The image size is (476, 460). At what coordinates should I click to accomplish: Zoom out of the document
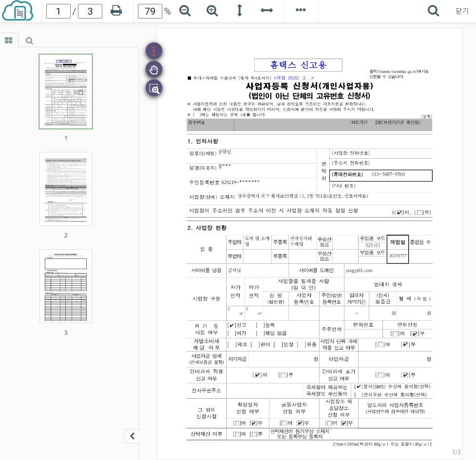(x=185, y=11)
